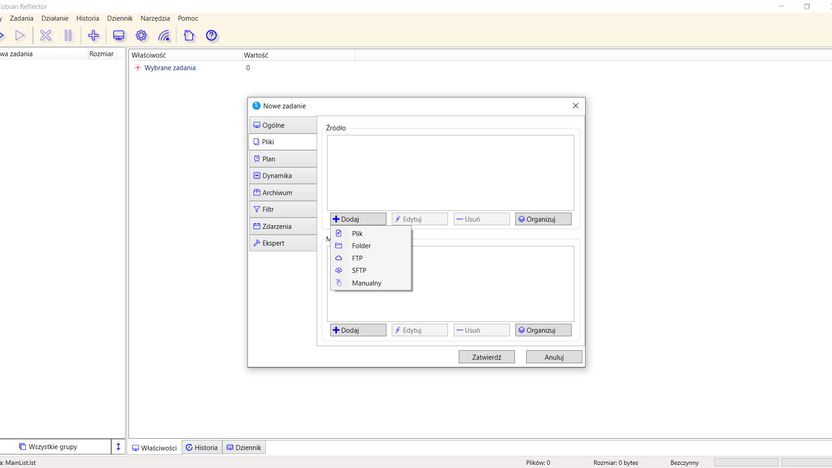The height and width of the screenshot is (468, 832).
Task: Open the Archiwum section tab
Action: tap(283, 193)
